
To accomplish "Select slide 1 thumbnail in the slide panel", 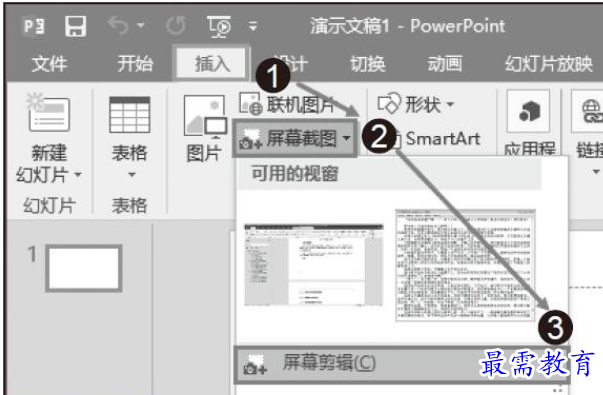I will point(84,268).
